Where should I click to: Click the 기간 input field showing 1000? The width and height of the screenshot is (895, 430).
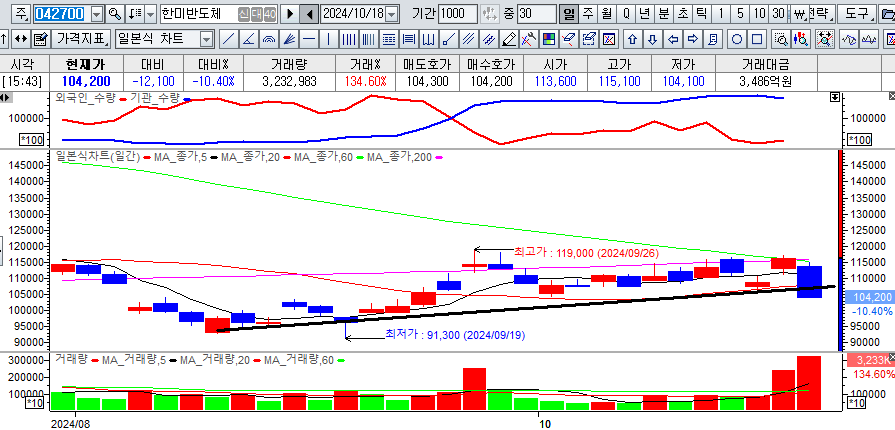click(x=457, y=14)
